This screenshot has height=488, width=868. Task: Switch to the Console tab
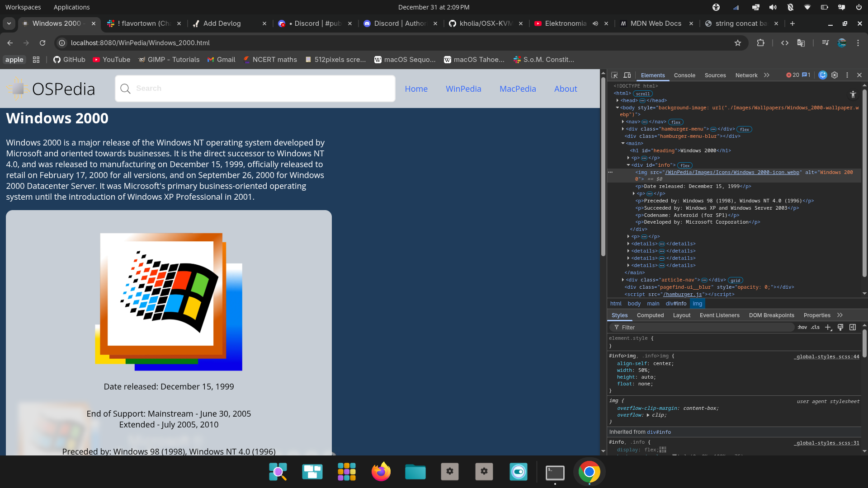click(684, 75)
